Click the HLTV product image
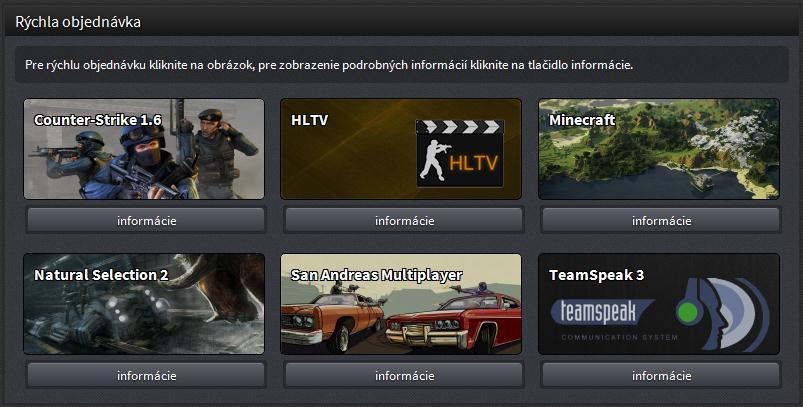The image size is (803, 407). point(401,149)
